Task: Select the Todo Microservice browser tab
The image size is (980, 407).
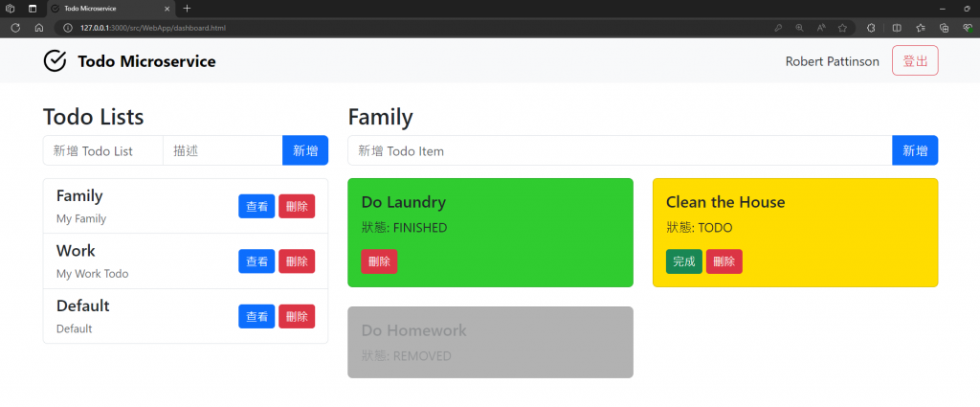Action: tap(111, 9)
